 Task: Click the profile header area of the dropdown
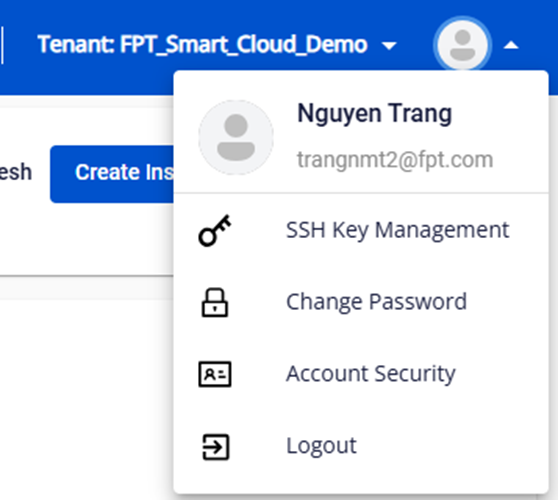pyautogui.click(x=361, y=132)
